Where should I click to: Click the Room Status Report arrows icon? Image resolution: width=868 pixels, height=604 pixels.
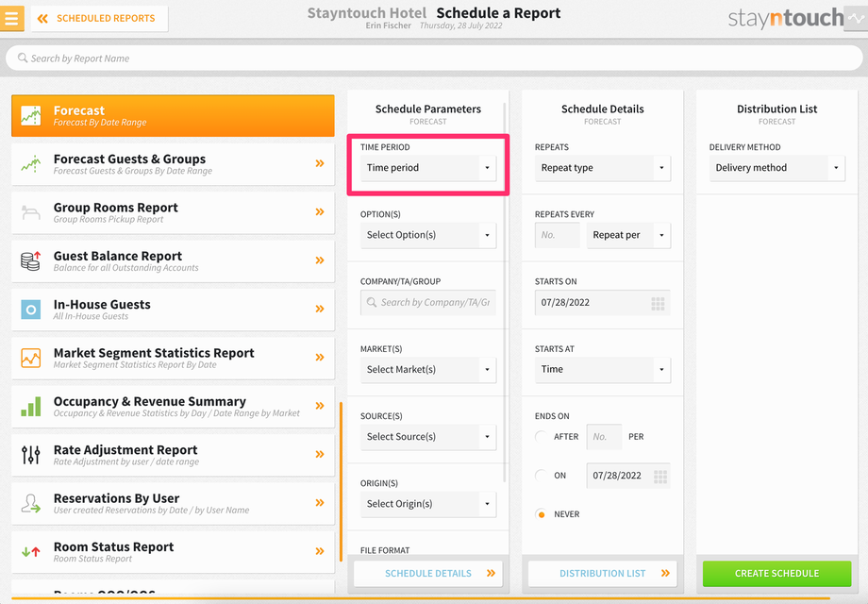click(x=31, y=551)
